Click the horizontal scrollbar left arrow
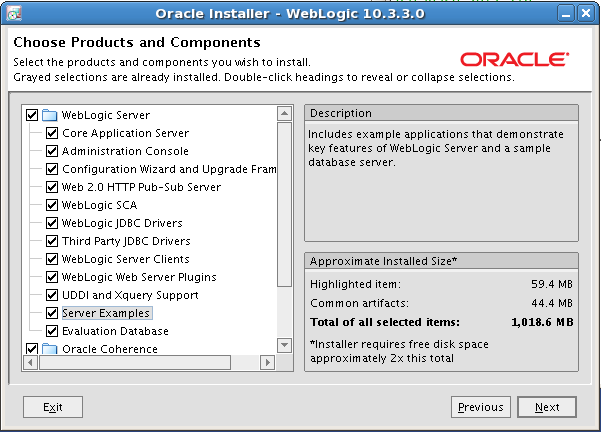 30,362
